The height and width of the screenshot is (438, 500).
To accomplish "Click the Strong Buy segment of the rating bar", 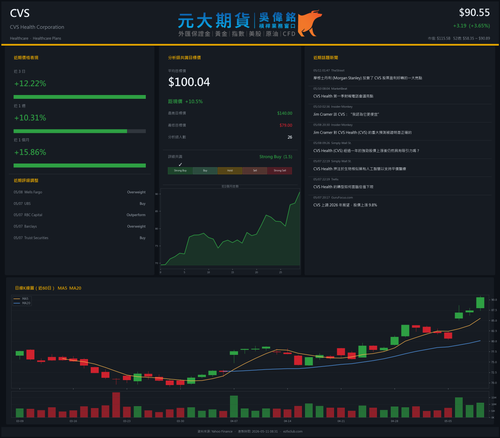I will 180,171.
